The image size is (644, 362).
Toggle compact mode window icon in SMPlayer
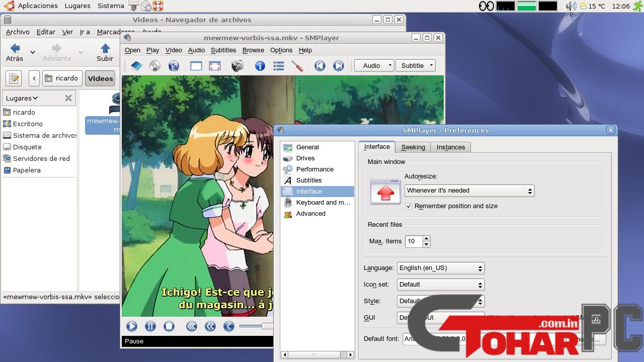click(196, 66)
